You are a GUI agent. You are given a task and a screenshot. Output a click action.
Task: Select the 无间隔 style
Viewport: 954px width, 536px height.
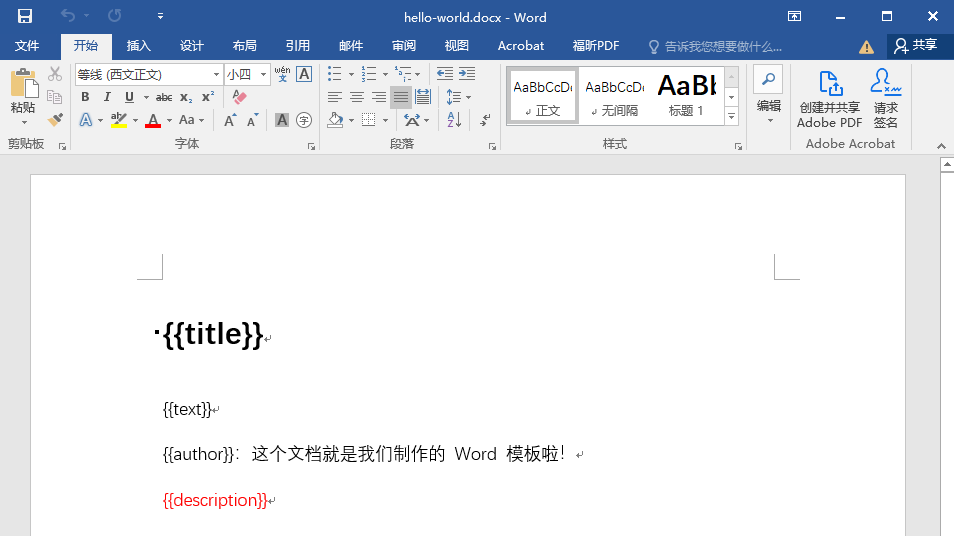tap(615, 97)
